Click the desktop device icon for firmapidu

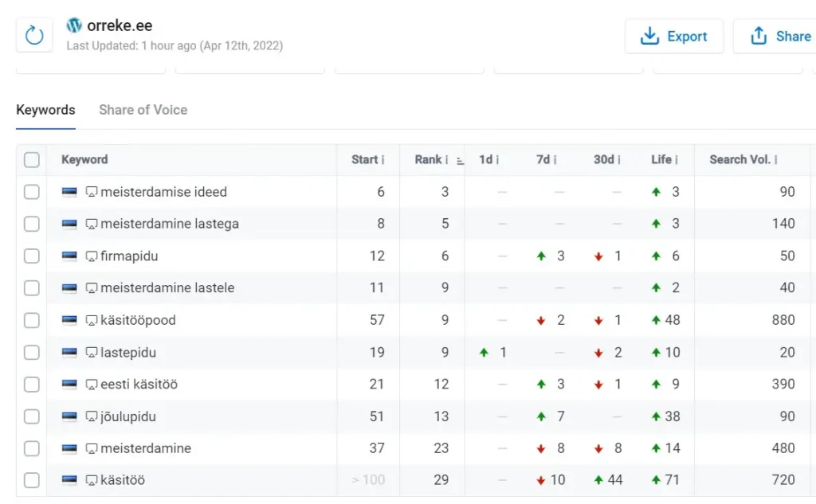(92, 256)
